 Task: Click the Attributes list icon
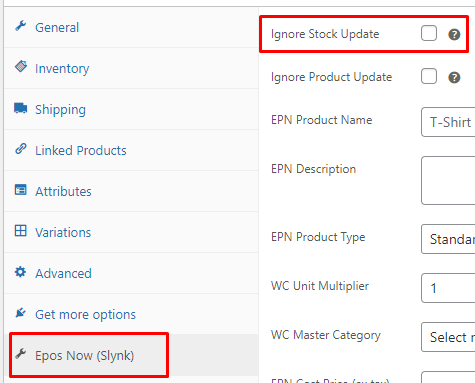(x=21, y=190)
